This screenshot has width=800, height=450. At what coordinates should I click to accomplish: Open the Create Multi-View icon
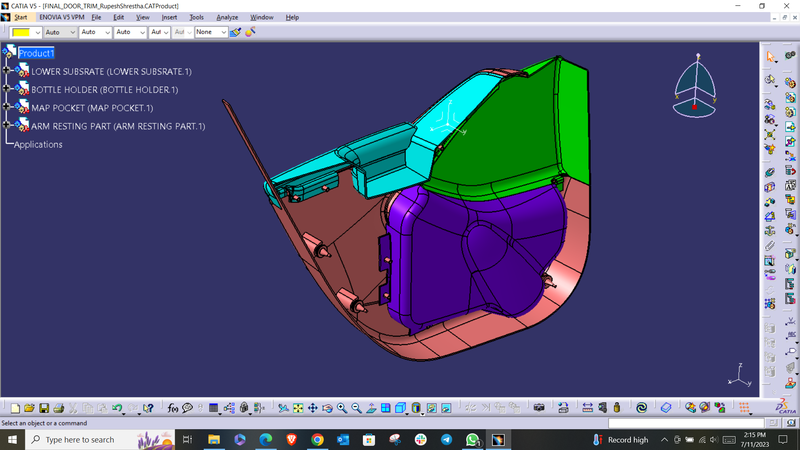pos(386,408)
